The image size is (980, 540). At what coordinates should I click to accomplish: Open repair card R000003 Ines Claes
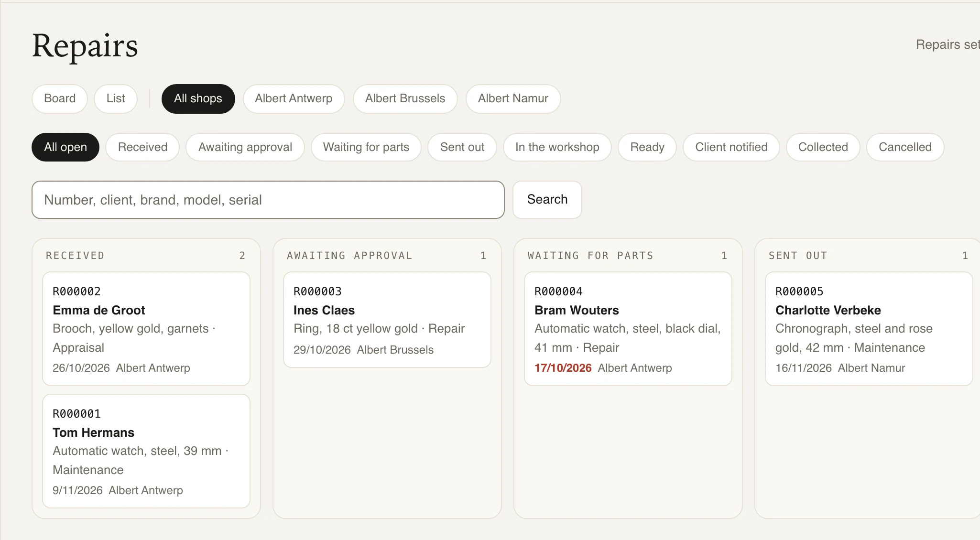point(387,320)
